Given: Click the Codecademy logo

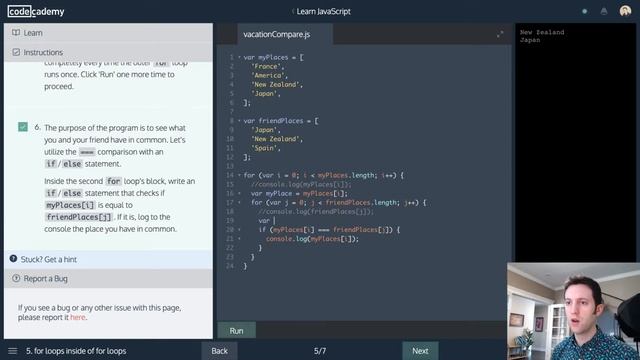Looking at the screenshot, I should (36, 11).
